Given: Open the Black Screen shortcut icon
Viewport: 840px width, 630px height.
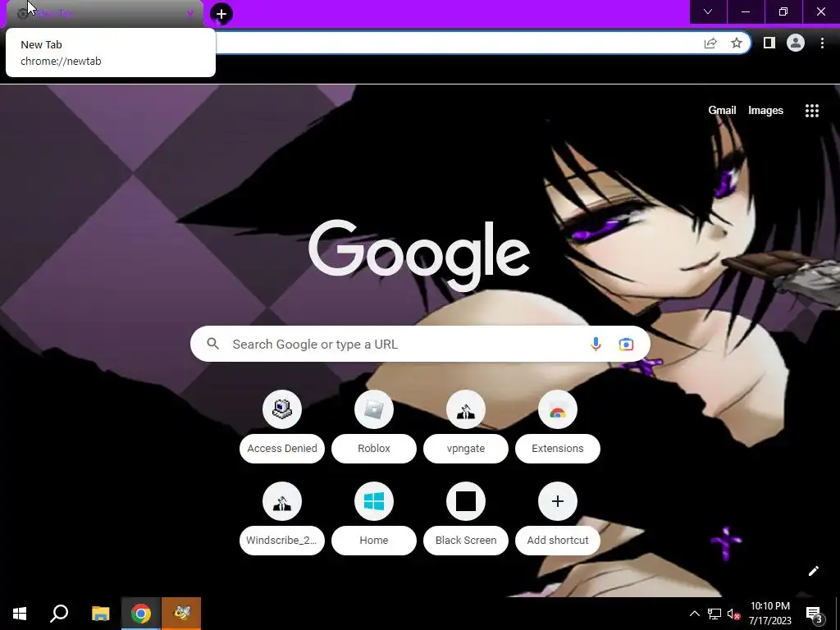Looking at the screenshot, I should point(466,501).
